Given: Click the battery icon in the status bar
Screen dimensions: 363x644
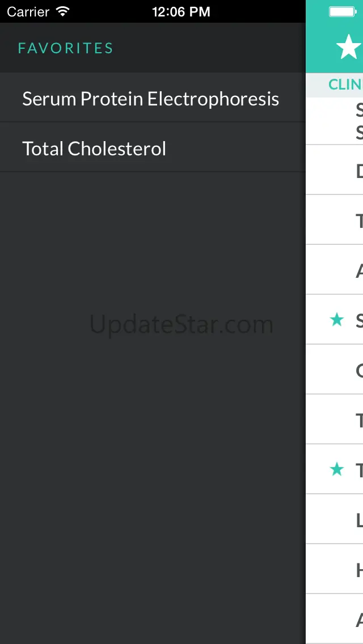Looking at the screenshot, I should pyautogui.click(x=343, y=11).
